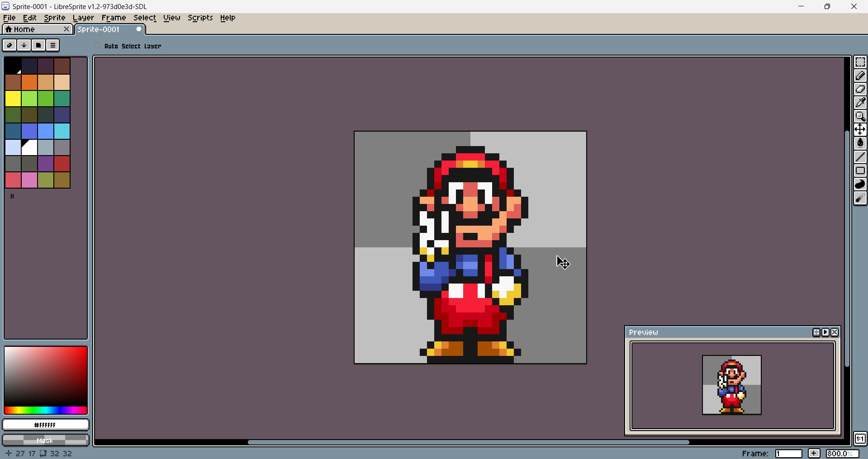The image size is (868, 459).
Task: Toggle the 1:1 preview button
Action: [860, 439]
